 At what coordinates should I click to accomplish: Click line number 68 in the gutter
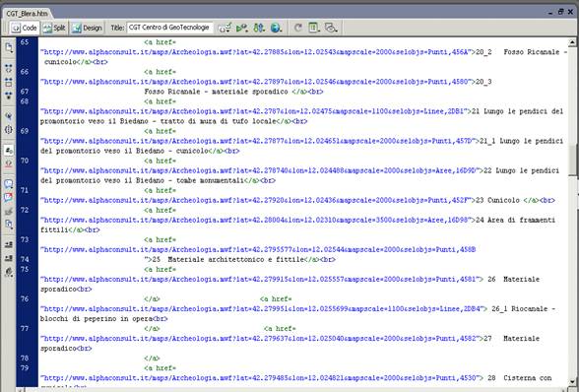point(25,101)
